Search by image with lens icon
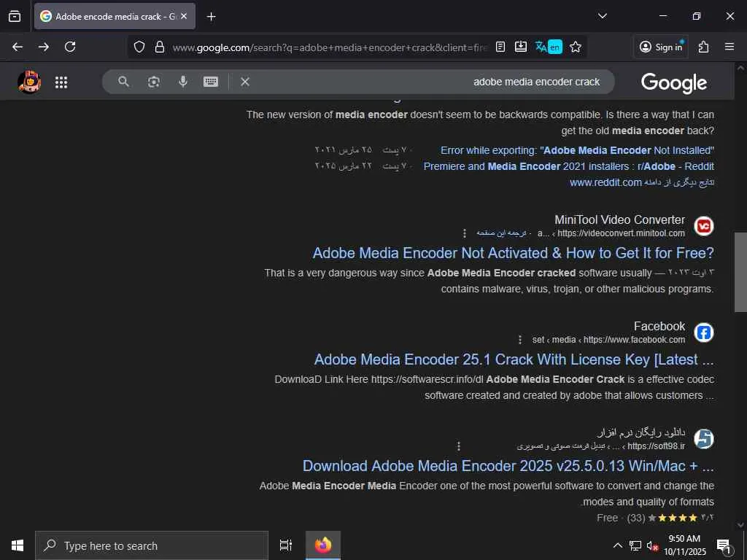 point(153,82)
